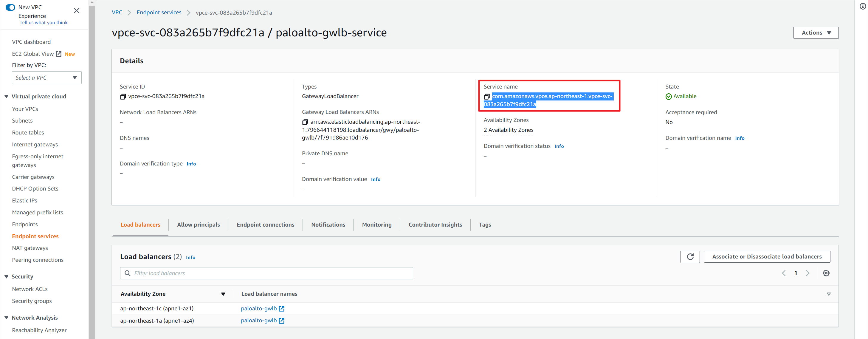This screenshot has width=868, height=339.
Task: Switch to Allow principals tab
Action: [199, 225]
